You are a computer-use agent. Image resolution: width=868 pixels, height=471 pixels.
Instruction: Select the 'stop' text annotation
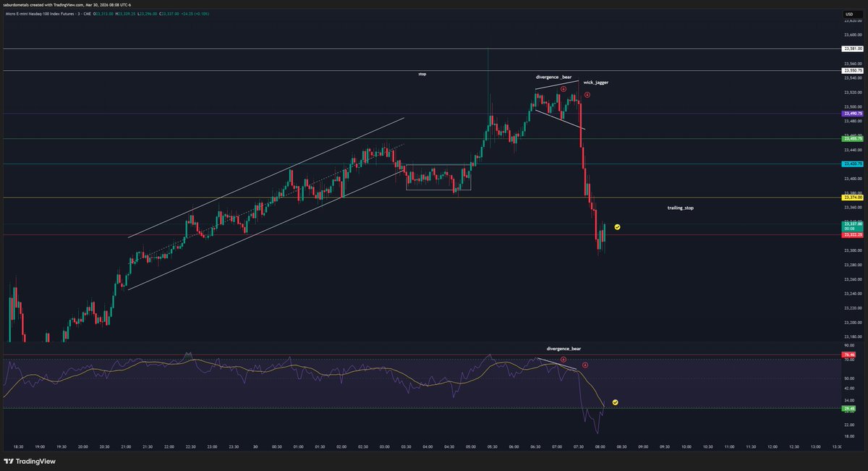(422, 74)
